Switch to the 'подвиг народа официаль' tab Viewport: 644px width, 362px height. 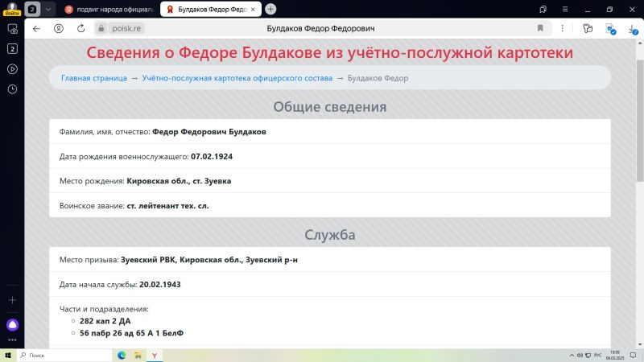pos(109,9)
